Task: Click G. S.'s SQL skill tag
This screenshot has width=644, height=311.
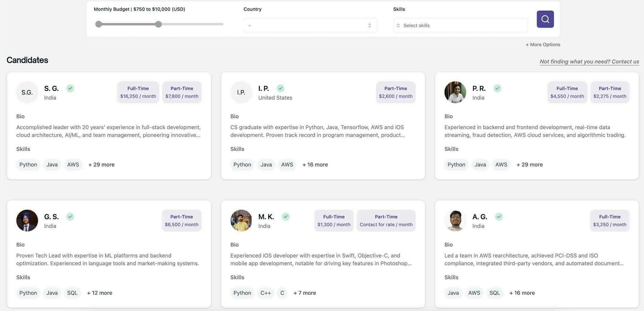Action: (x=72, y=293)
